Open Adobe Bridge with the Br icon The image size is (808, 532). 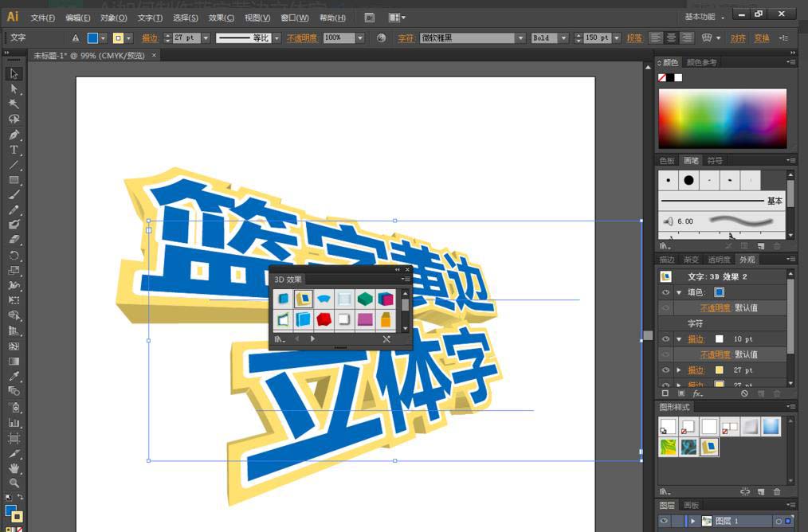click(x=370, y=18)
